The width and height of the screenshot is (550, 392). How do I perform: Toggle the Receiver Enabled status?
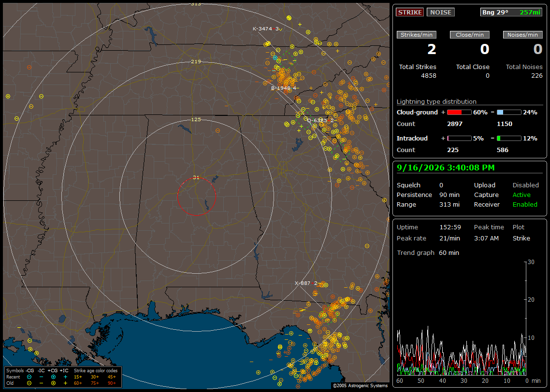(525, 204)
